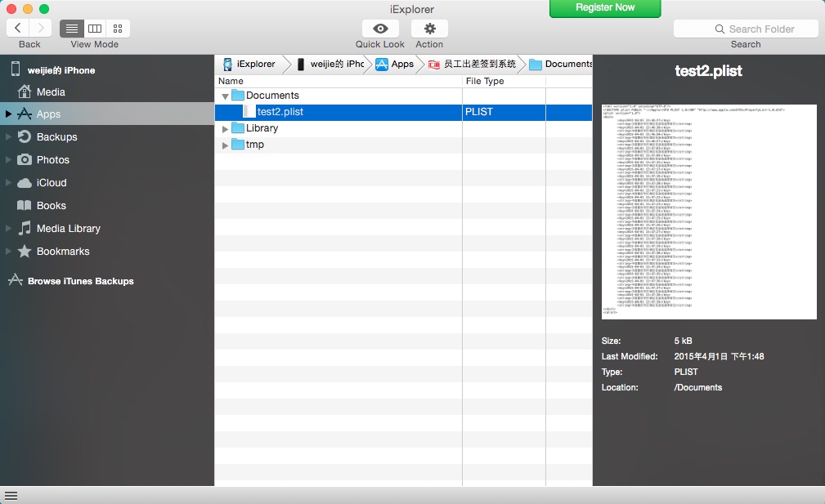The width and height of the screenshot is (825, 504).
Task: Click the Photos camera icon
Action: click(x=25, y=159)
